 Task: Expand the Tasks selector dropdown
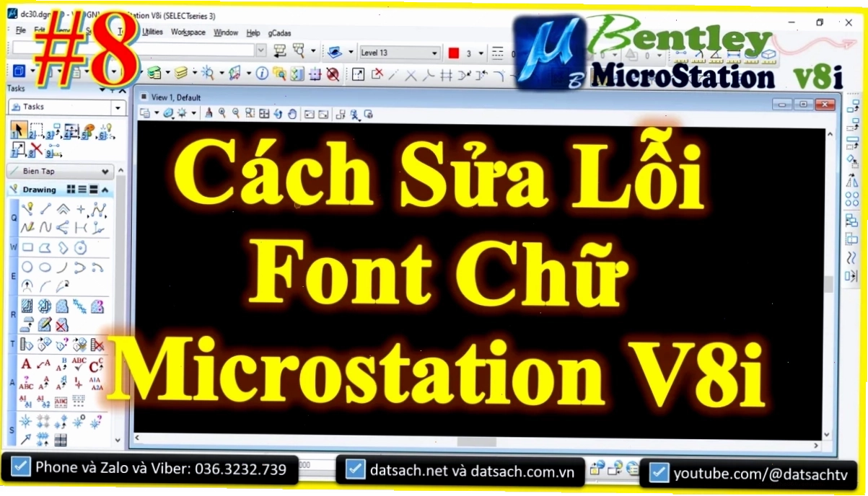[x=118, y=107]
